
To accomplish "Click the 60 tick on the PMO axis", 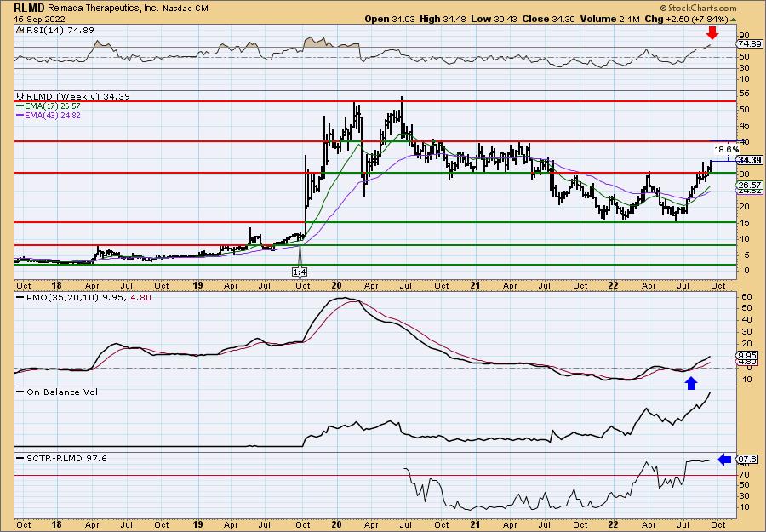I will 746,296.
